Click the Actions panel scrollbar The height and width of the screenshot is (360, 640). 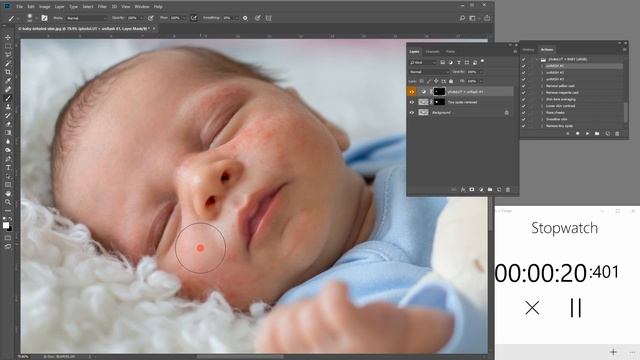click(626, 112)
